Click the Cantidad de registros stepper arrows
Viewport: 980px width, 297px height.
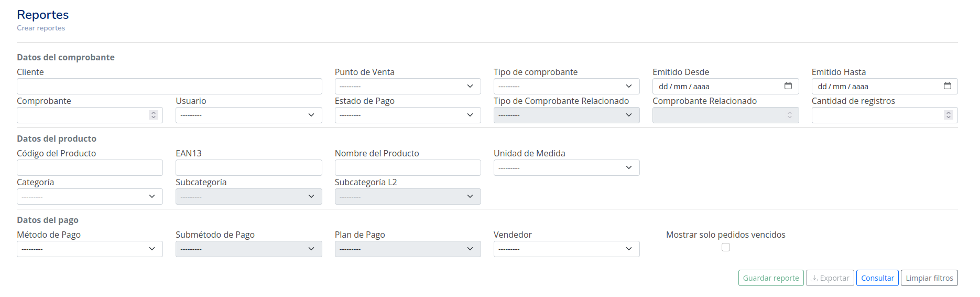pos(948,115)
